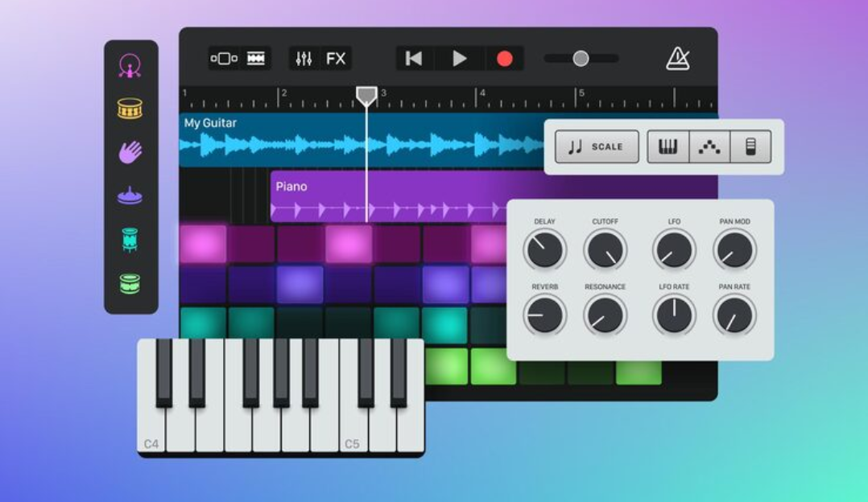This screenshot has width=868, height=502.
Task: Select the teal floor tom icon
Action: click(130, 239)
